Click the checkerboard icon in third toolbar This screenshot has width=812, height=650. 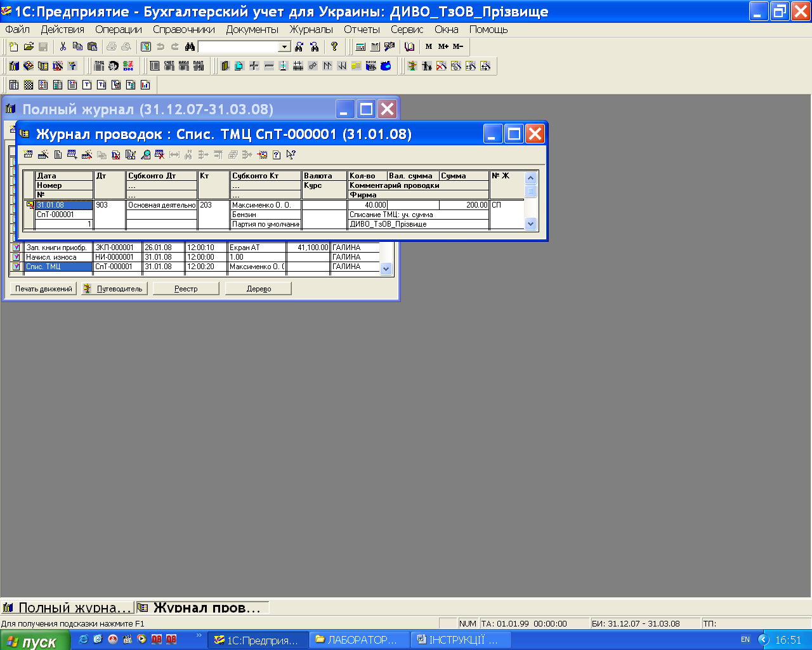click(x=29, y=84)
